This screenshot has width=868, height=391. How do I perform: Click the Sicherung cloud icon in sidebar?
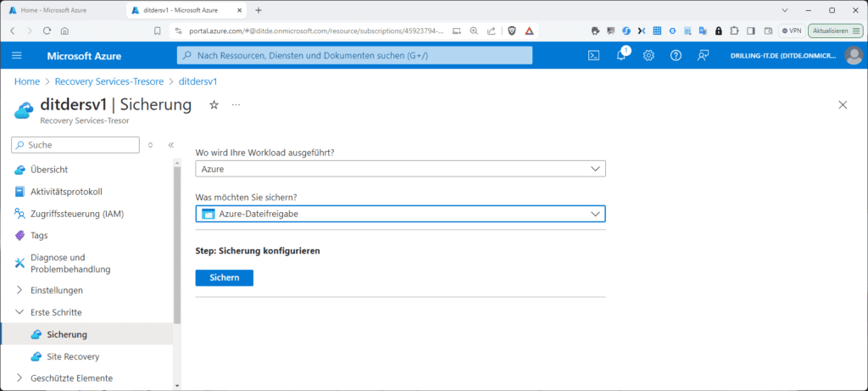click(x=36, y=334)
